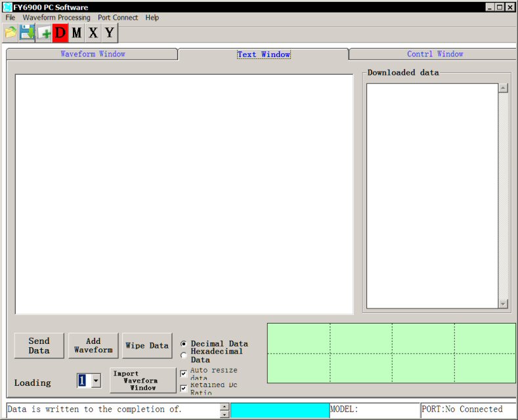The height and width of the screenshot is (420, 518).
Task: Click the status message spinner up arrow
Action: pyautogui.click(x=225, y=407)
